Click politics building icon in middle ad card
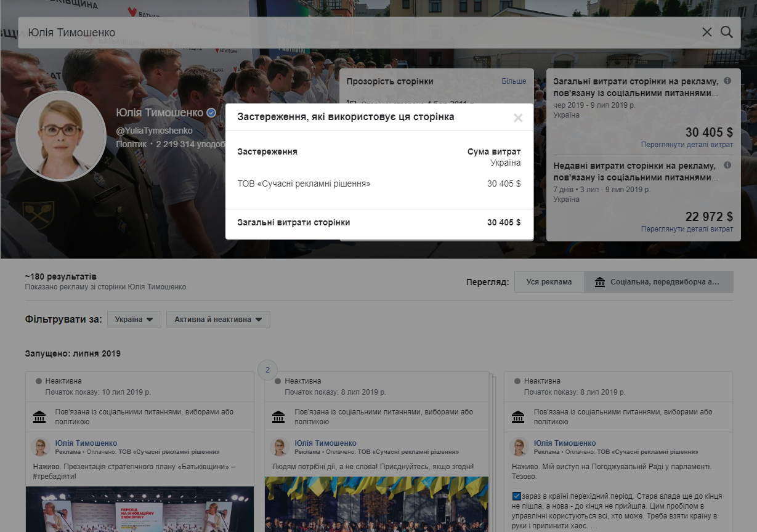The image size is (757, 532). (279, 417)
